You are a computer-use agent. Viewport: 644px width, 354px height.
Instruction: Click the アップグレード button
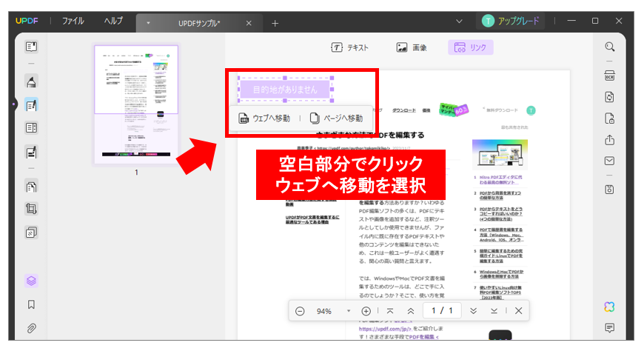click(511, 21)
